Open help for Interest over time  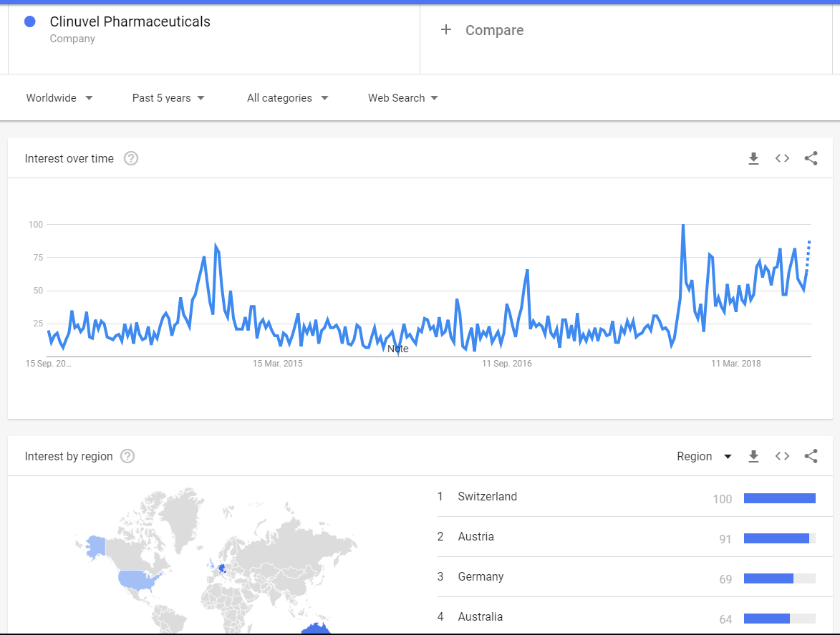click(x=131, y=159)
